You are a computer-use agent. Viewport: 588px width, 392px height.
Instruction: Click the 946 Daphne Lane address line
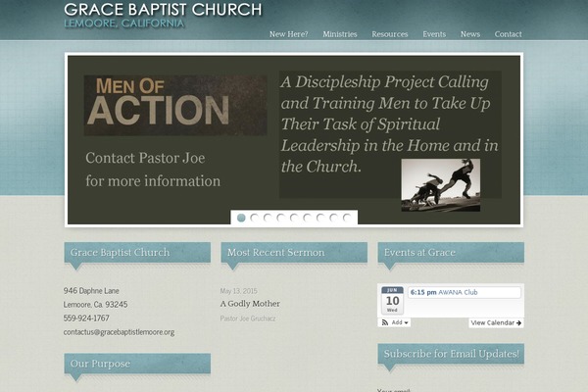[x=91, y=291]
